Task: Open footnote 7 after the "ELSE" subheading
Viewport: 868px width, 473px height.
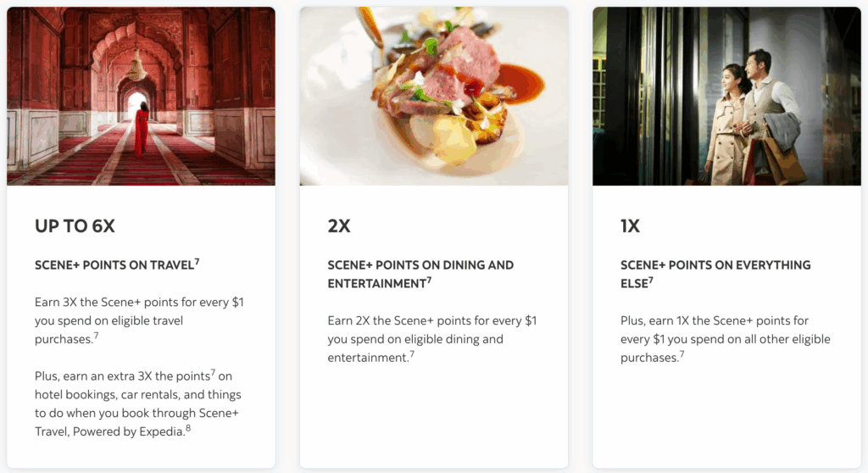Action: pos(651,280)
